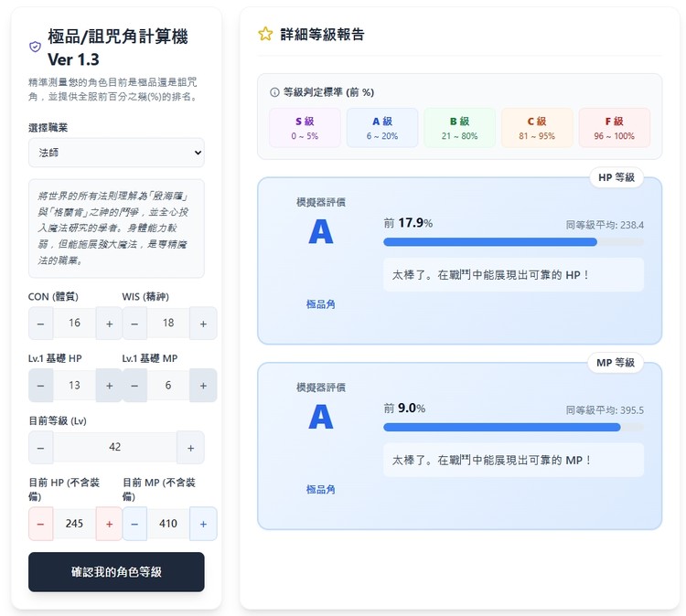Click the WIS value field showing 18
The height and width of the screenshot is (616, 686).
pos(168,324)
